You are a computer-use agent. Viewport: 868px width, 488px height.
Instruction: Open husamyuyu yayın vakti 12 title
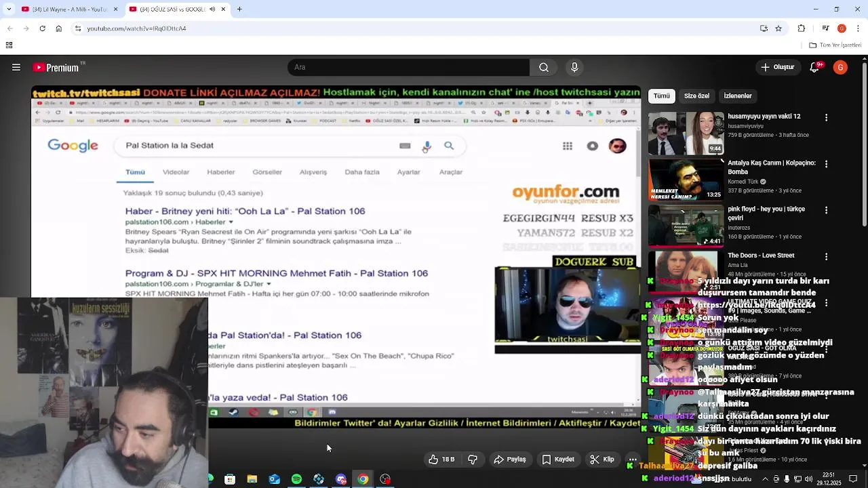pyautogui.click(x=764, y=117)
